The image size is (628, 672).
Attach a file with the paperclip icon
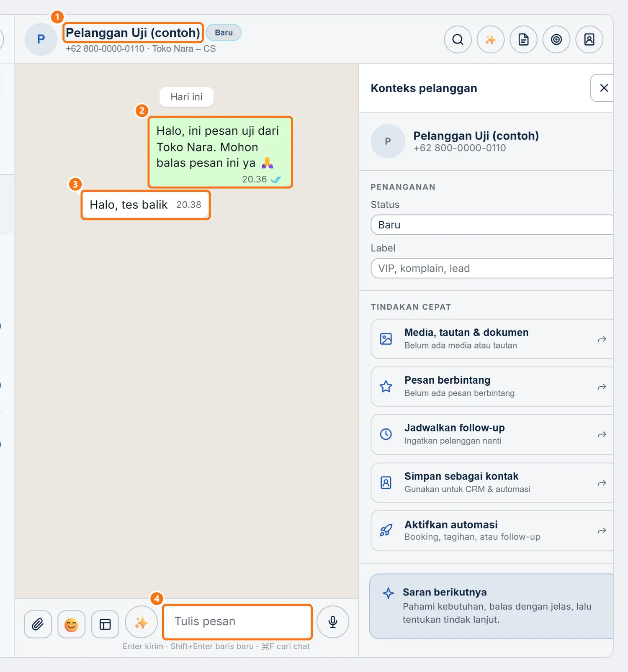38,624
